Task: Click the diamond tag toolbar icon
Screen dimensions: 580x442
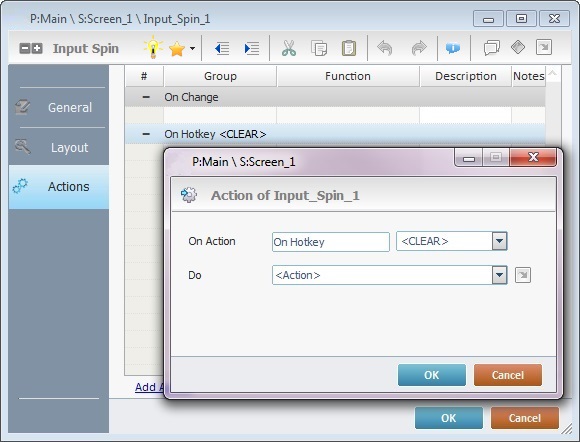Action: [518, 47]
